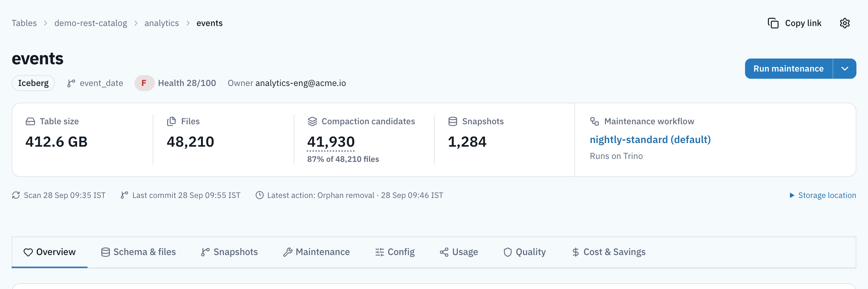Navigate to Tables breadcrumb
Image resolution: width=868 pixels, height=289 pixels.
point(24,23)
